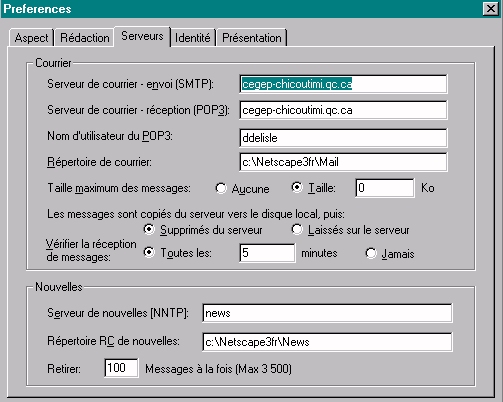This screenshot has width=503, height=402.
Task: Click the Répertoire RC de nouvelles field
Action: (x=327, y=342)
